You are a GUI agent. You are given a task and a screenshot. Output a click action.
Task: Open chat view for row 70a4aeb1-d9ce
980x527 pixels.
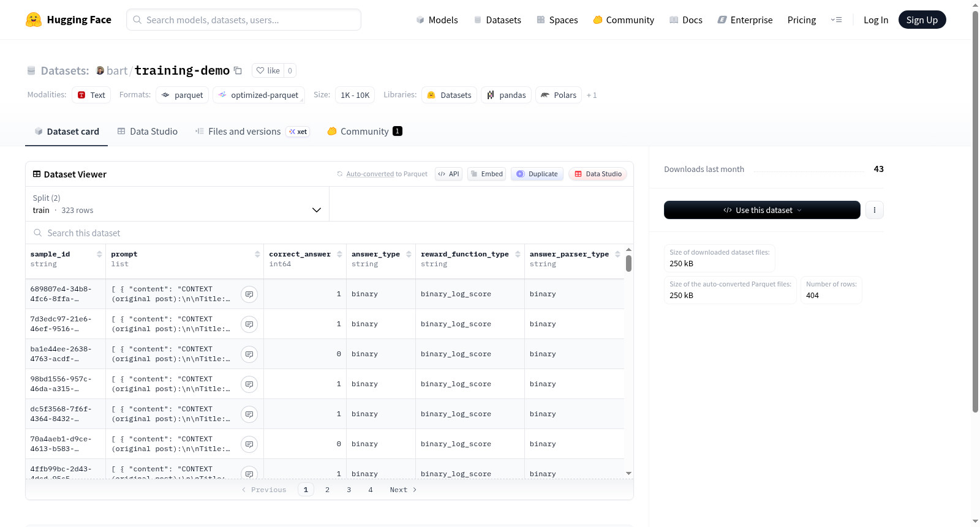249,444
